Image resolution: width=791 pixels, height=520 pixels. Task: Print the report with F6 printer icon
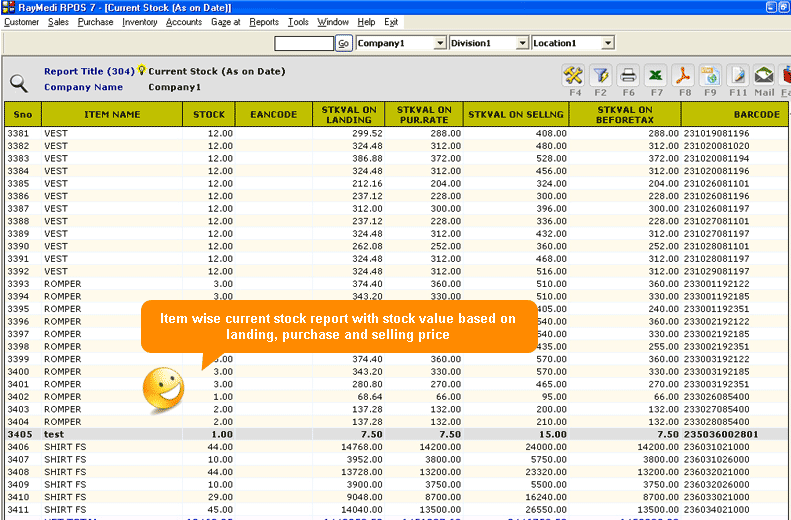click(x=628, y=75)
